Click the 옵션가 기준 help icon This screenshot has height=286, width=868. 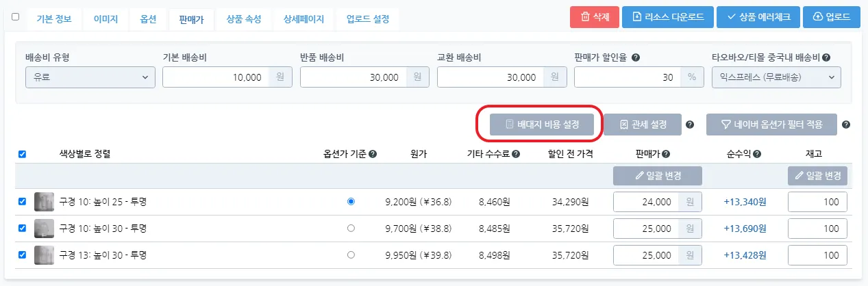373,155
